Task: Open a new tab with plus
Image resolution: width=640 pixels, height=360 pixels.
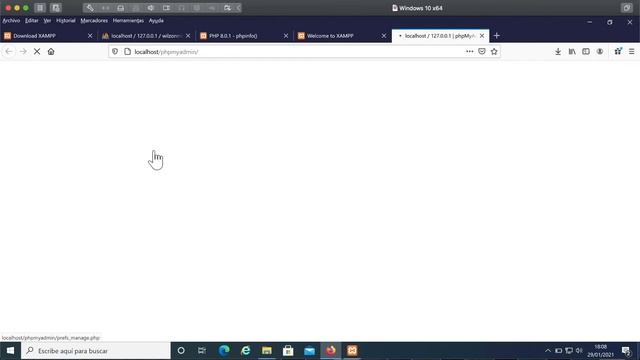Action: pos(496,36)
